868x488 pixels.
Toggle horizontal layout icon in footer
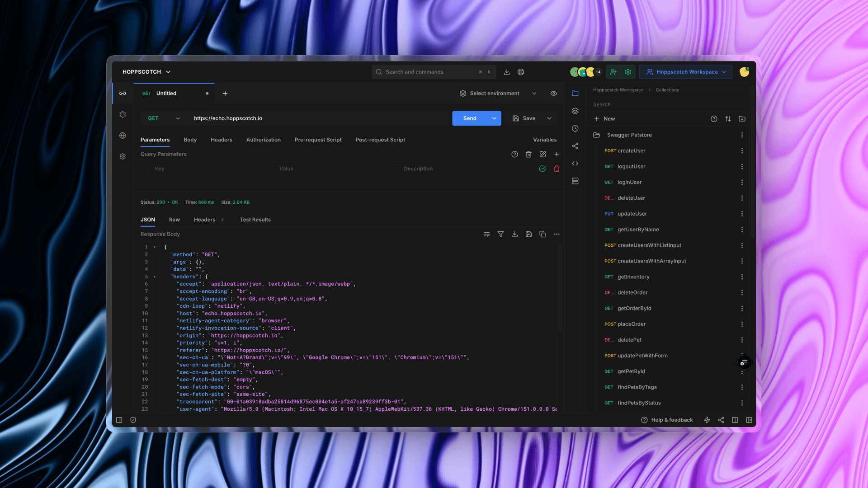pos(735,420)
